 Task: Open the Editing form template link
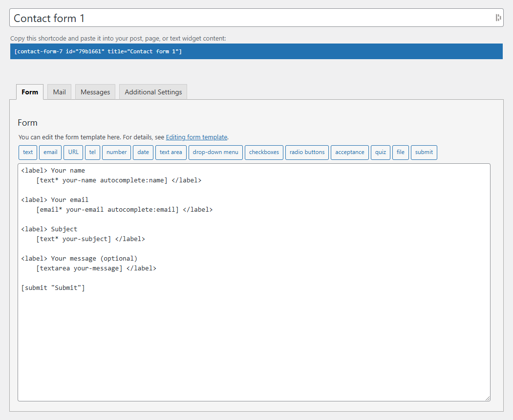click(196, 137)
